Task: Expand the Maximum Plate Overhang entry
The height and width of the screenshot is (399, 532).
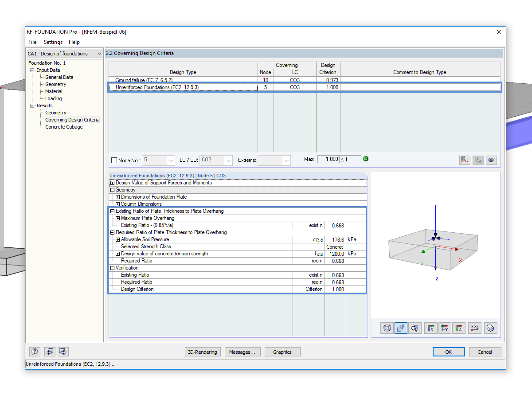Action: pos(116,218)
